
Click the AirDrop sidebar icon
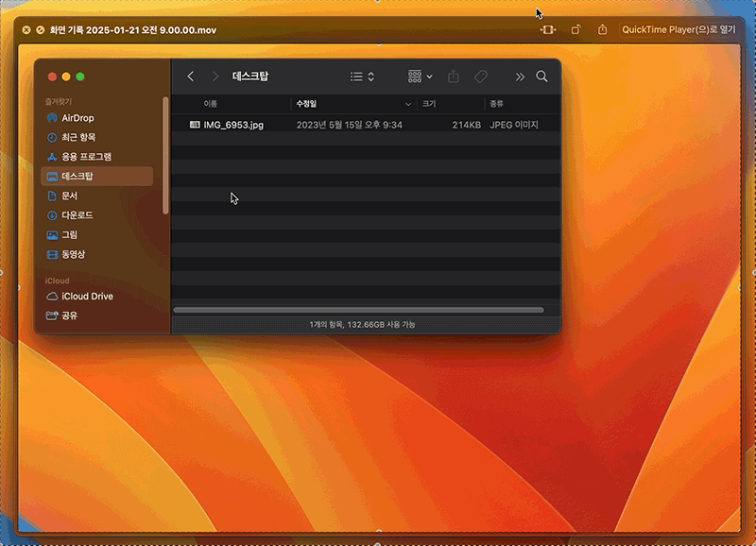tap(52, 118)
